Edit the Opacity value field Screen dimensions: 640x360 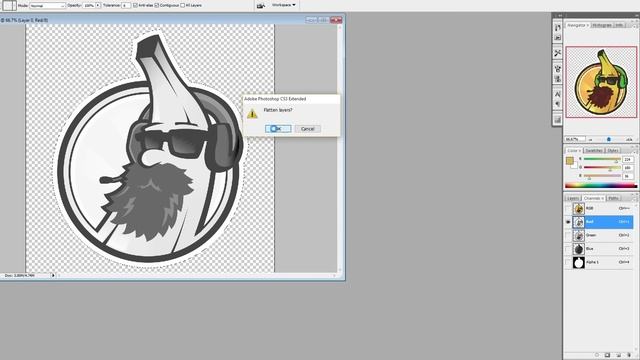tap(89, 6)
